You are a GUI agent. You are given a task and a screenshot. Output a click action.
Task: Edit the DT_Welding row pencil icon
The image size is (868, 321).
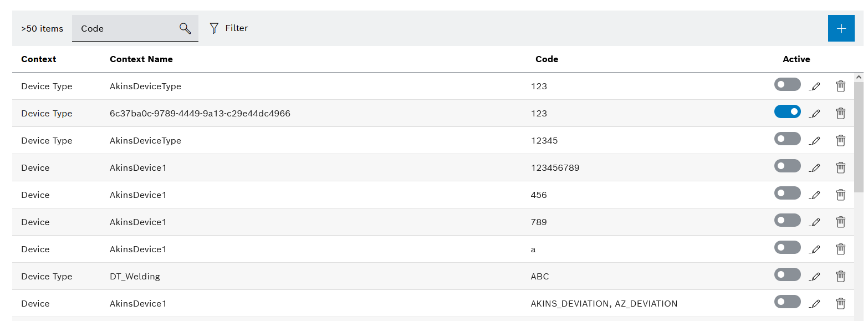[814, 277]
